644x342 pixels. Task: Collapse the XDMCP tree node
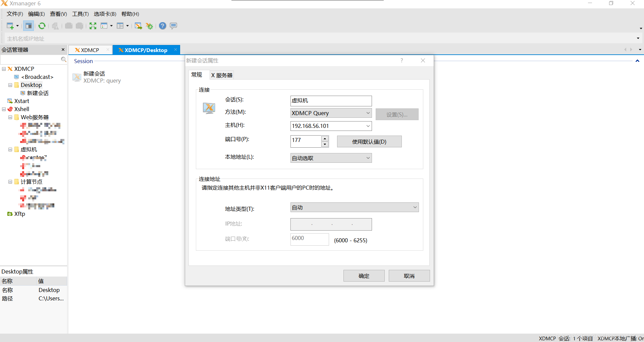click(x=4, y=69)
